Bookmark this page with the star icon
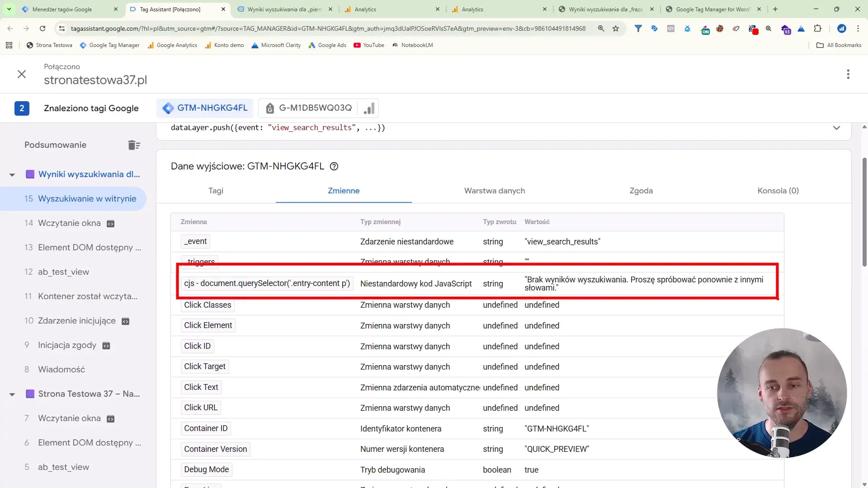The image size is (868, 488). (x=616, y=28)
